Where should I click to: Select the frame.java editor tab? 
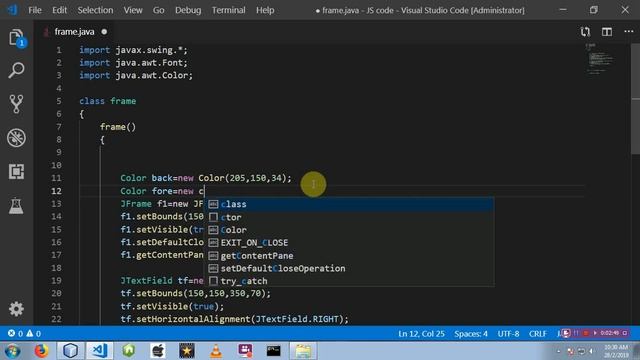pyautogui.click(x=74, y=32)
